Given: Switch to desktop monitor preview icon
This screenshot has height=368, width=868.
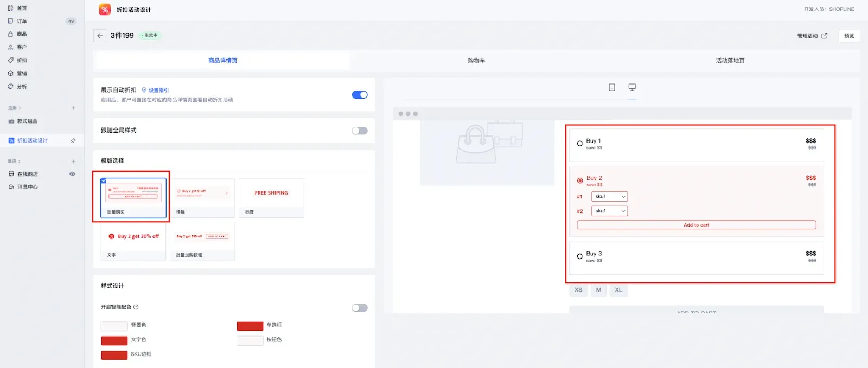Looking at the screenshot, I should pos(632,87).
